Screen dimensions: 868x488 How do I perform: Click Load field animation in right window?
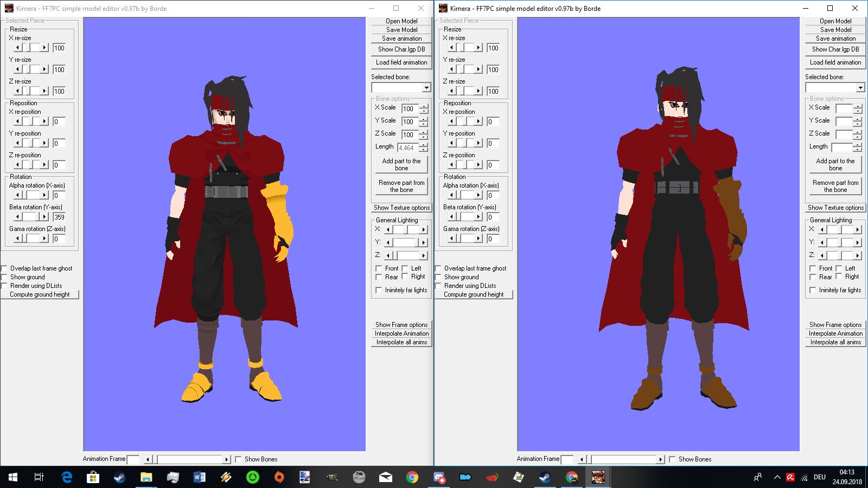(x=835, y=62)
